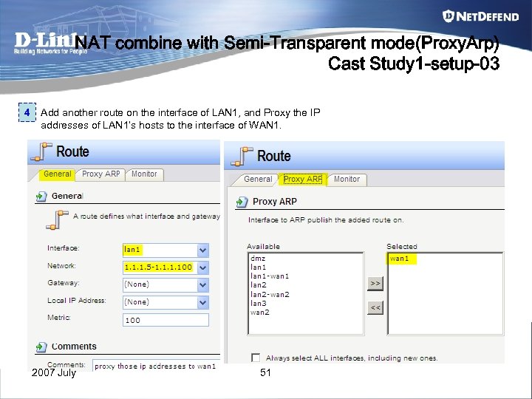The width and height of the screenshot is (532, 399).
Task: Select lan1-wan1 in the Available list
Action: pyautogui.click(x=270, y=276)
